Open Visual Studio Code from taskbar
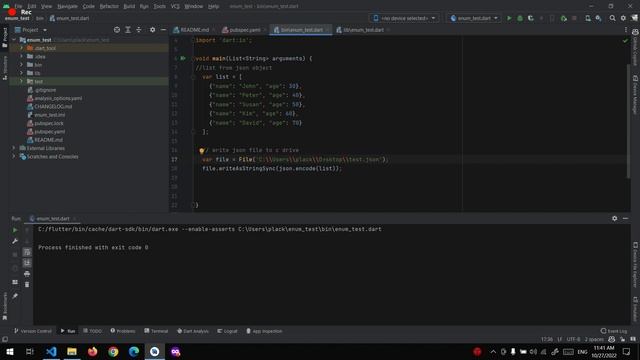 (x=51, y=351)
